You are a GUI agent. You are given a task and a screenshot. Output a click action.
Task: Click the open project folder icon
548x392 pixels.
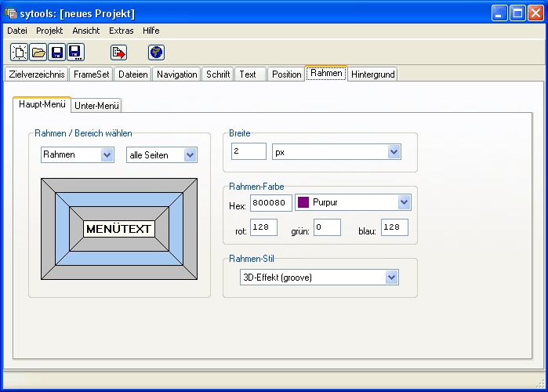[x=38, y=53]
